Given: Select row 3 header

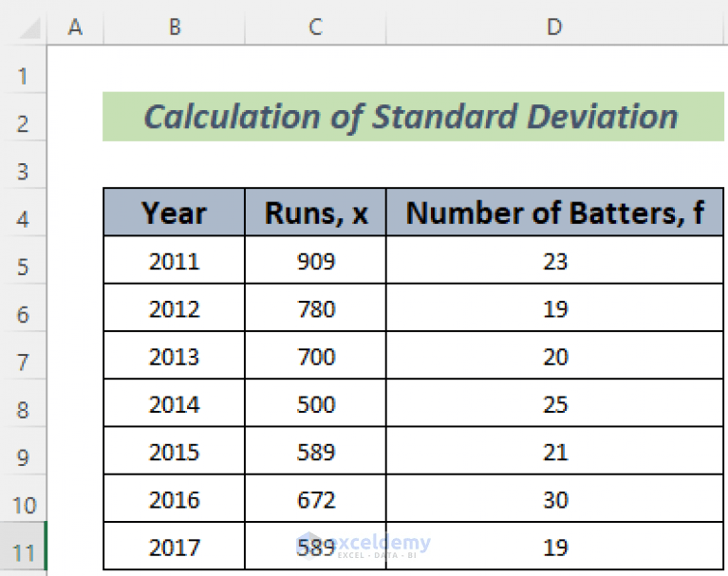Looking at the screenshot, I should click(23, 165).
